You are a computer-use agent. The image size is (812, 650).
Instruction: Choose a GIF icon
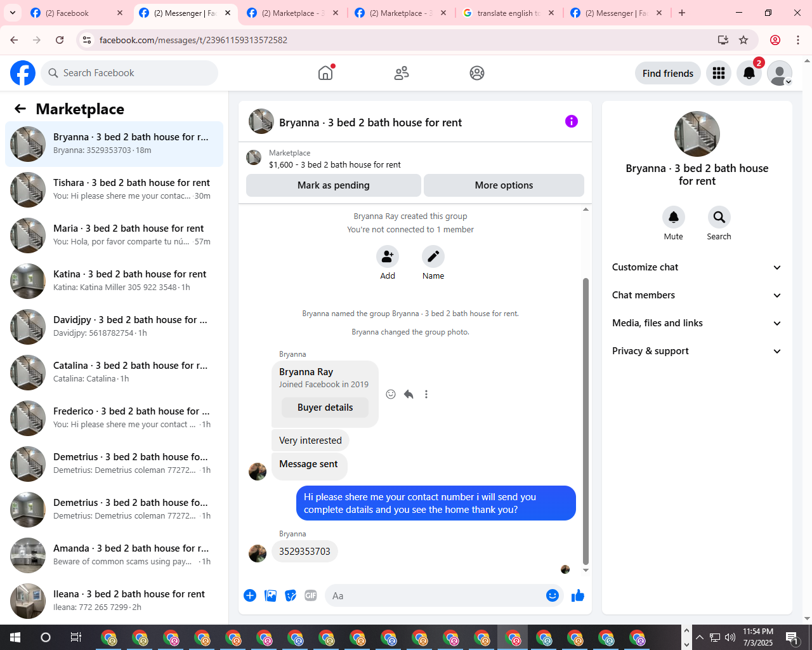[311, 595]
